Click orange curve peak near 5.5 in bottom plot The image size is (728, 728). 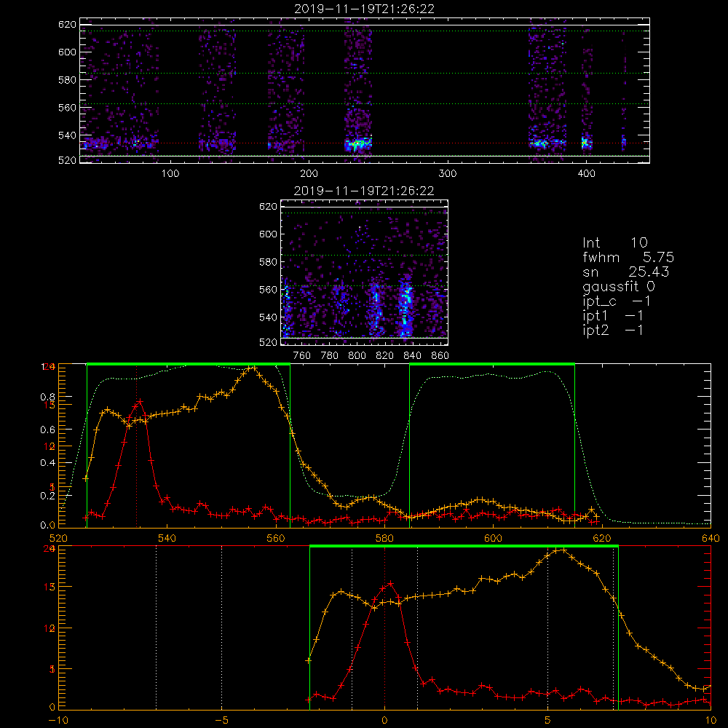click(562, 550)
